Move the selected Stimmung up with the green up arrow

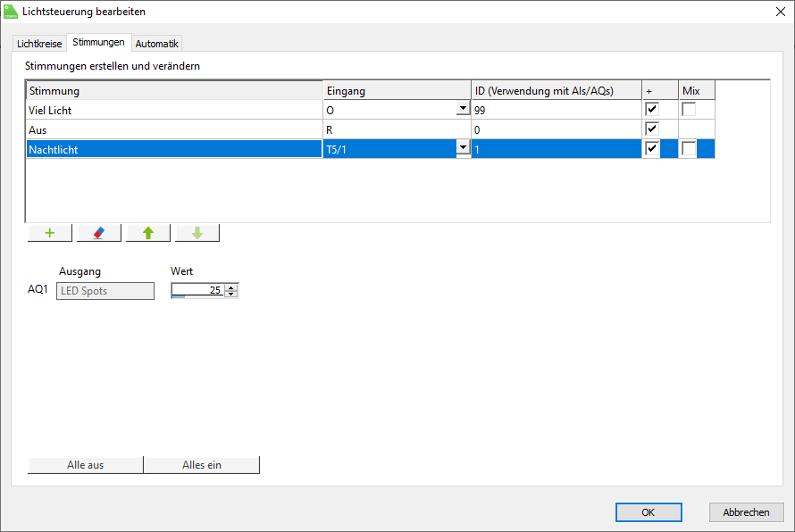point(148,233)
